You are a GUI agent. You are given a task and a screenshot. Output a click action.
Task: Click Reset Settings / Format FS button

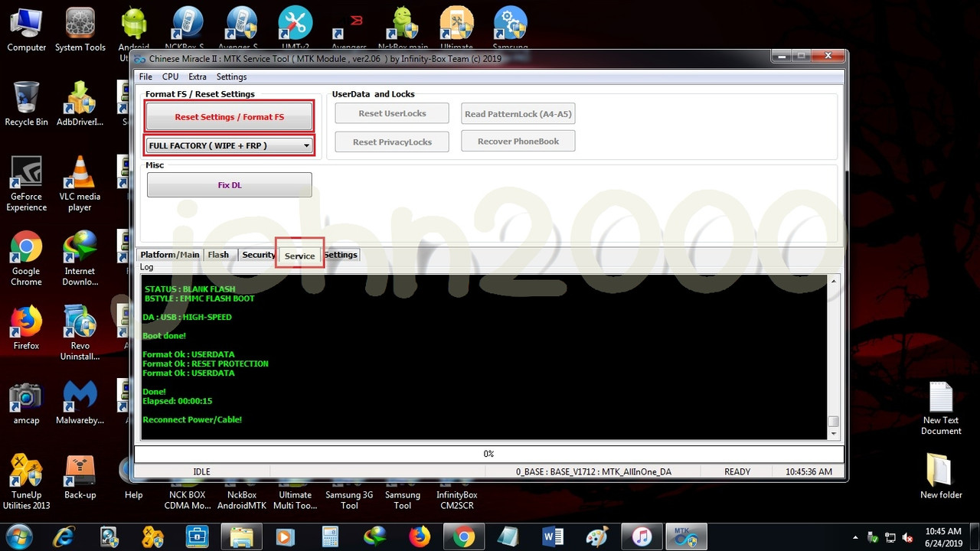[229, 117]
